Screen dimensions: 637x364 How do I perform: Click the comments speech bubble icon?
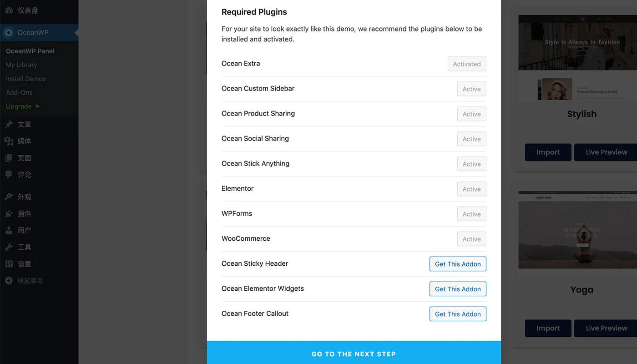pos(9,174)
